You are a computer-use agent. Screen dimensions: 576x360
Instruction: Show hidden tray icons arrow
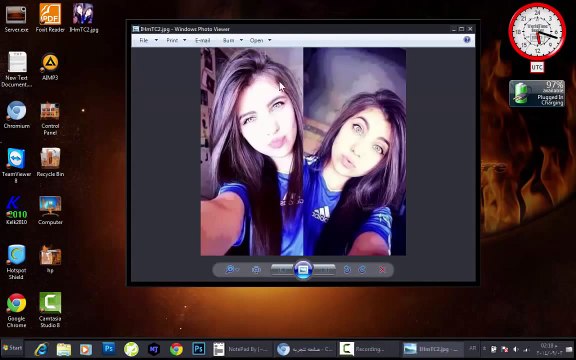click(485, 349)
